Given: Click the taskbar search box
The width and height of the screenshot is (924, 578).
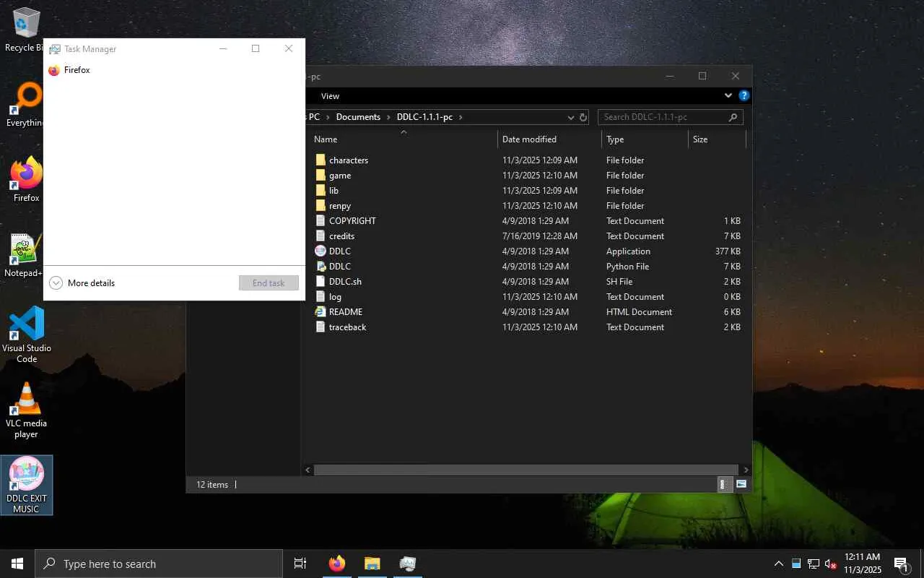Looking at the screenshot, I should 159,564.
